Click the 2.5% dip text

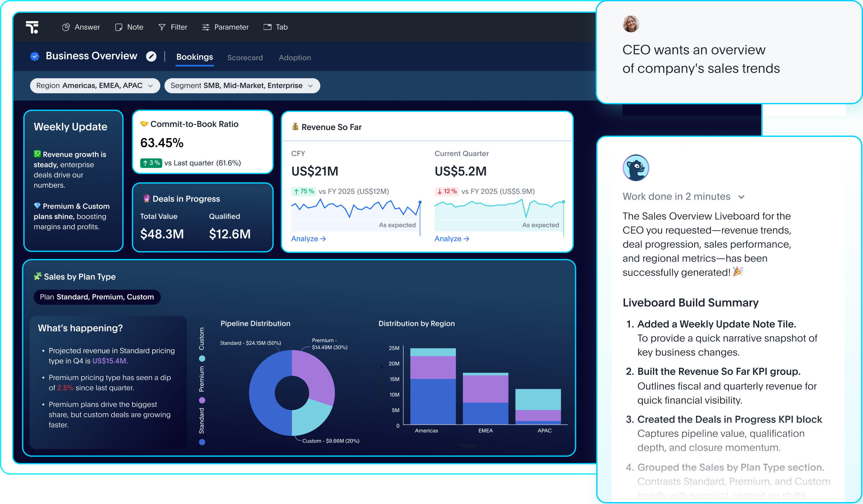point(65,388)
